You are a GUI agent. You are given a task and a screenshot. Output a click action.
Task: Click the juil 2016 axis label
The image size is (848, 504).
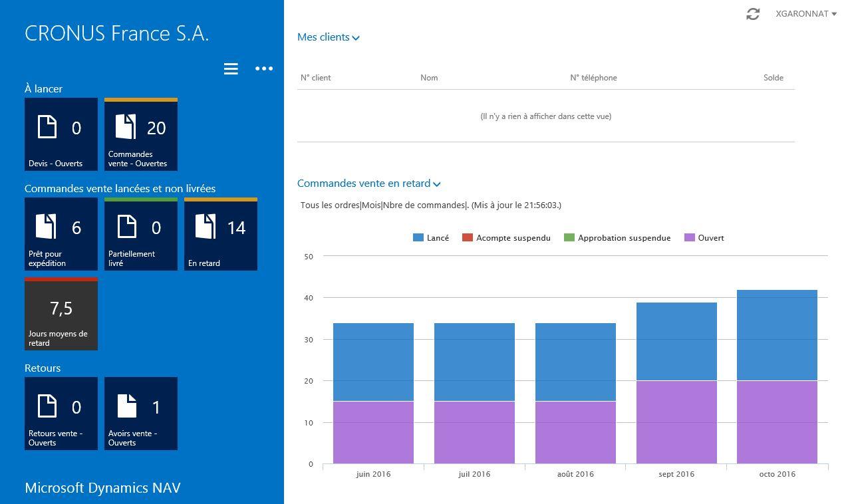click(x=474, y=474)
